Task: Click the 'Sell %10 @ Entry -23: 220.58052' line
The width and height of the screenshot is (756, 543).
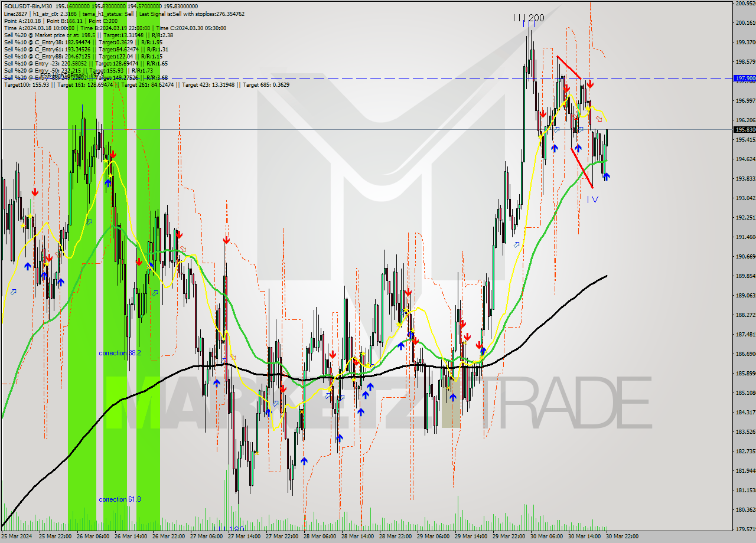Action: point(86,63)
